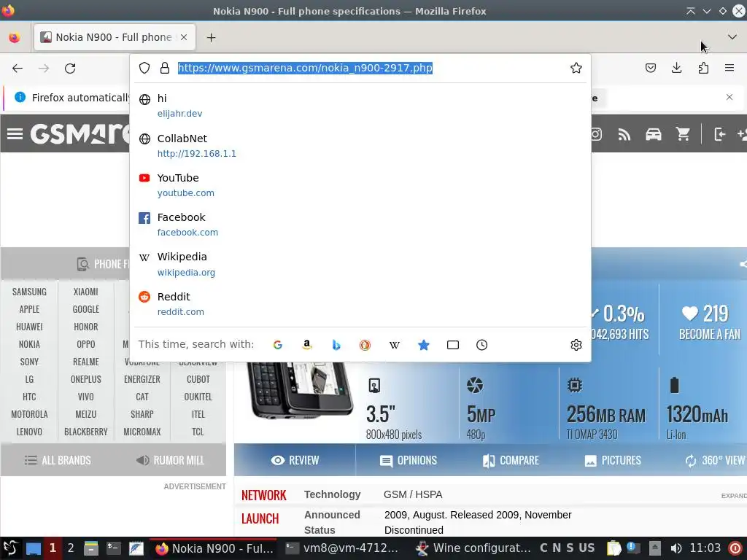Click the NETWORK section heading
Image resolution: width=747 pixels, height=560 pixels.
click(263, 495)
